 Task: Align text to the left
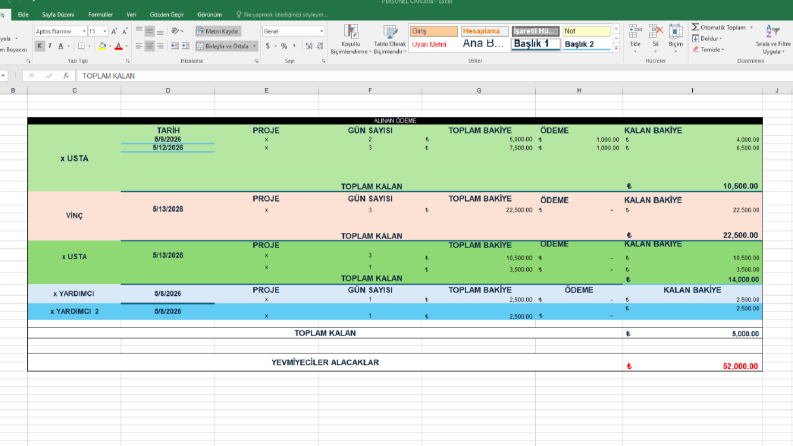139,46
